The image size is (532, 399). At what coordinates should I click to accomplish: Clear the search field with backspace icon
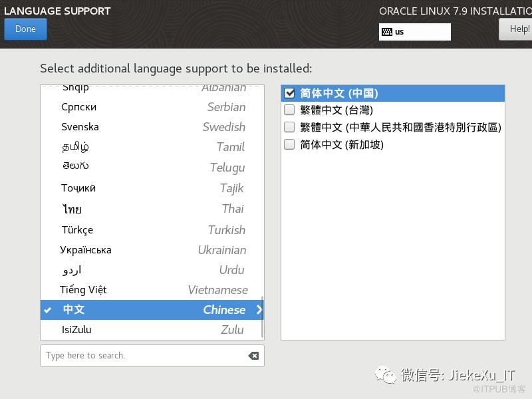(253, 356)
